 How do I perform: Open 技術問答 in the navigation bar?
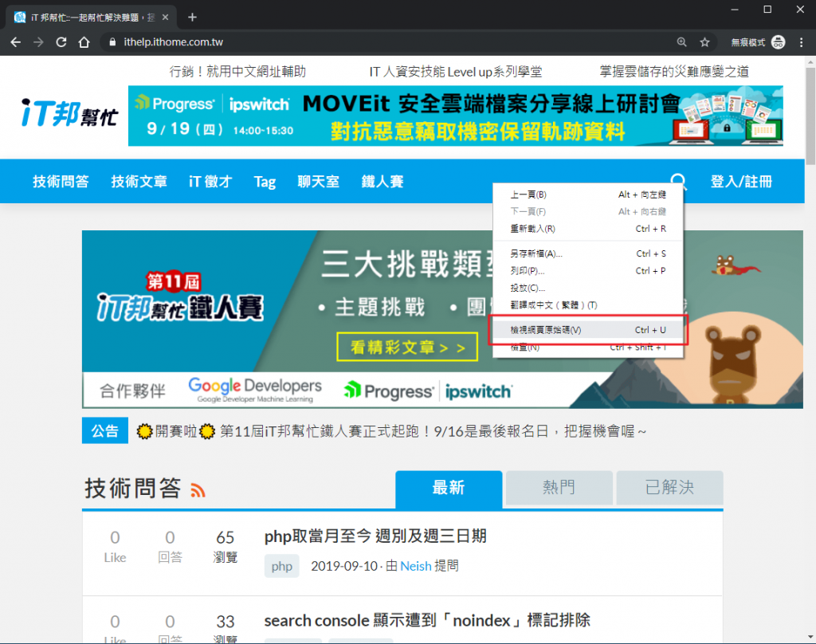click(61, 181)
